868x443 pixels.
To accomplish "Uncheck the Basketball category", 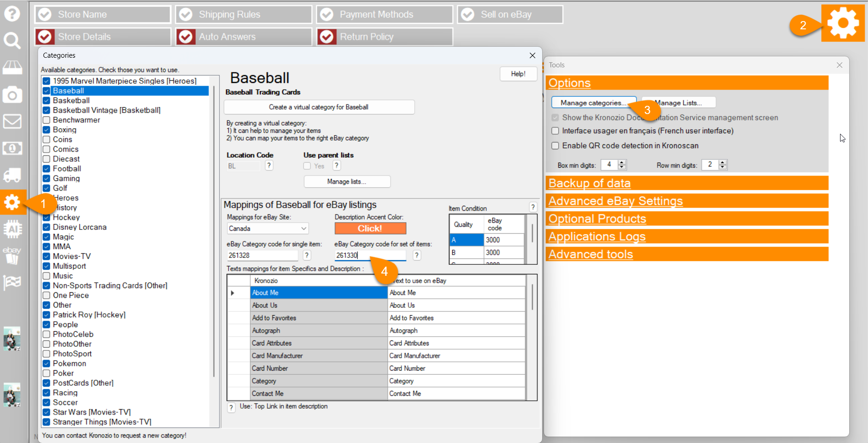I will click(46, 100).
